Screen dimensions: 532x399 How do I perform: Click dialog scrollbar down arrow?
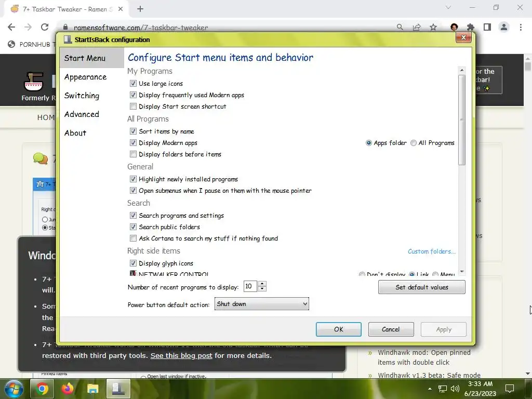point(461,272)
